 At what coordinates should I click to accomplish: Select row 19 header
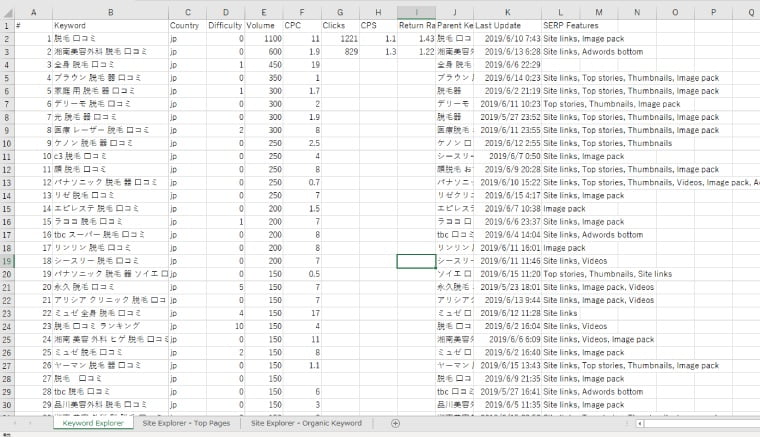[6, 260]
